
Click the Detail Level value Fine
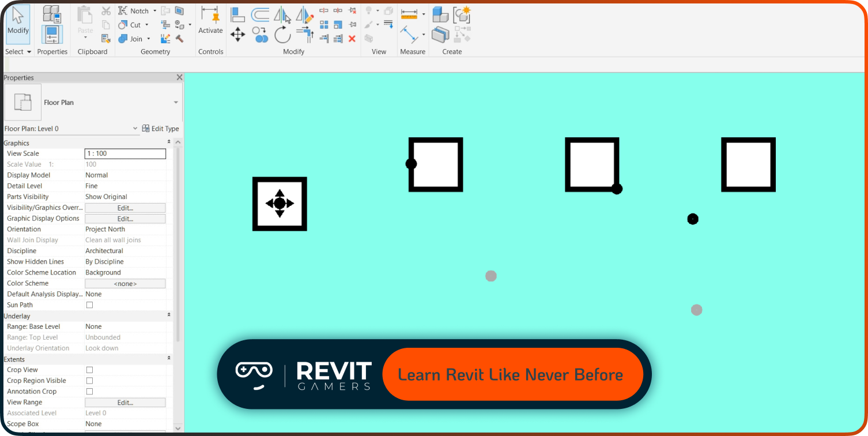(92, 186)
